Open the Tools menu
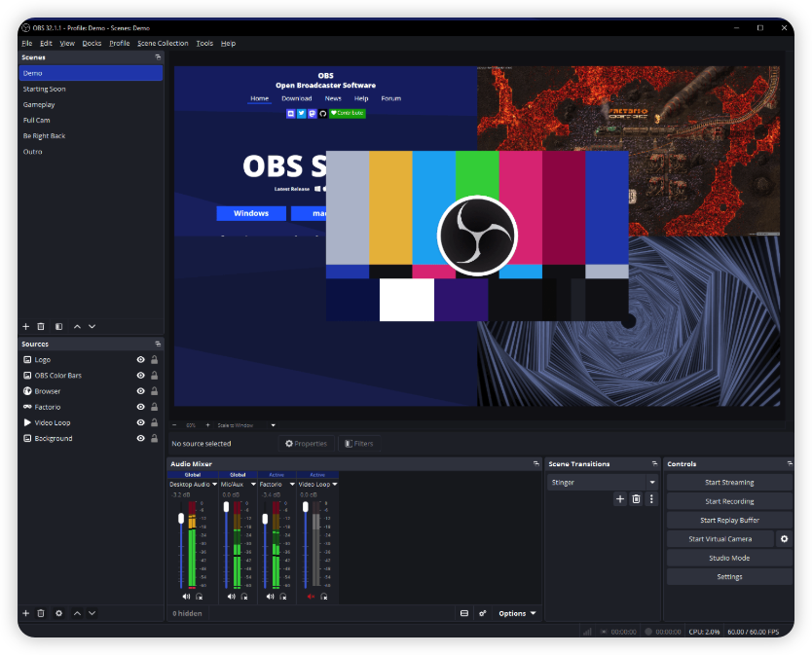This screenshot has height=655, width=812. tap(204, 44)
